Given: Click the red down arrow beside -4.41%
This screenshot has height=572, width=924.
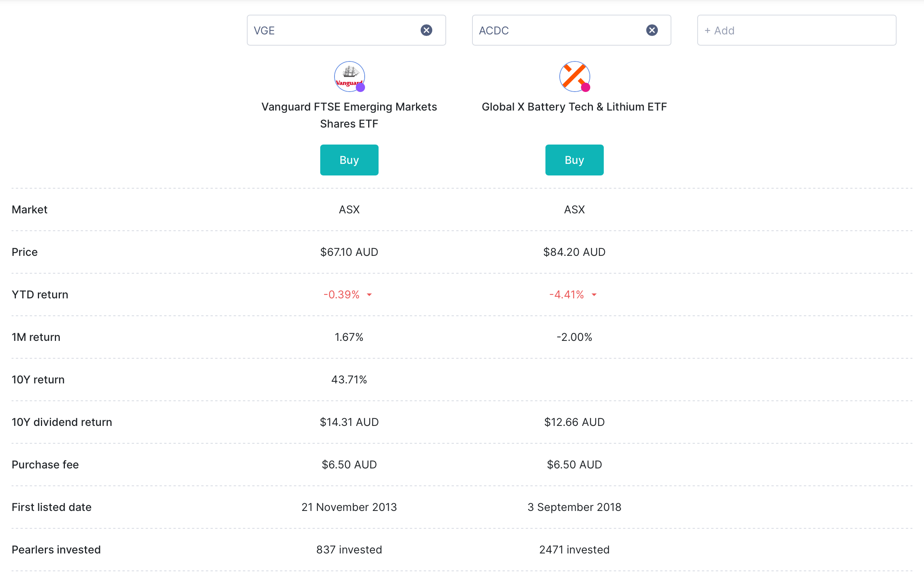Looking at the screenshot, I should 594,295.
